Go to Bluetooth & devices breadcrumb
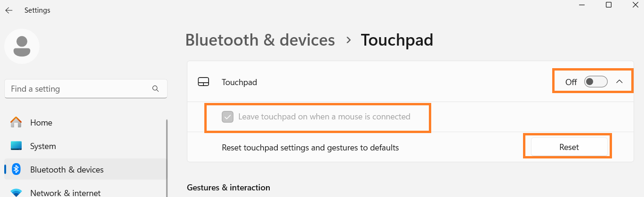This screenshot has width=644, height=197. click(x=260, y=40)
